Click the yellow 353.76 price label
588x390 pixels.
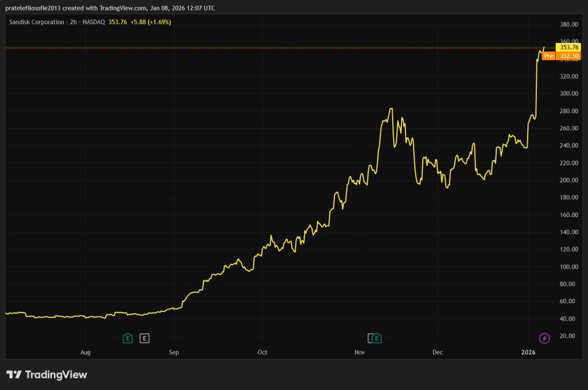[568, 47]
